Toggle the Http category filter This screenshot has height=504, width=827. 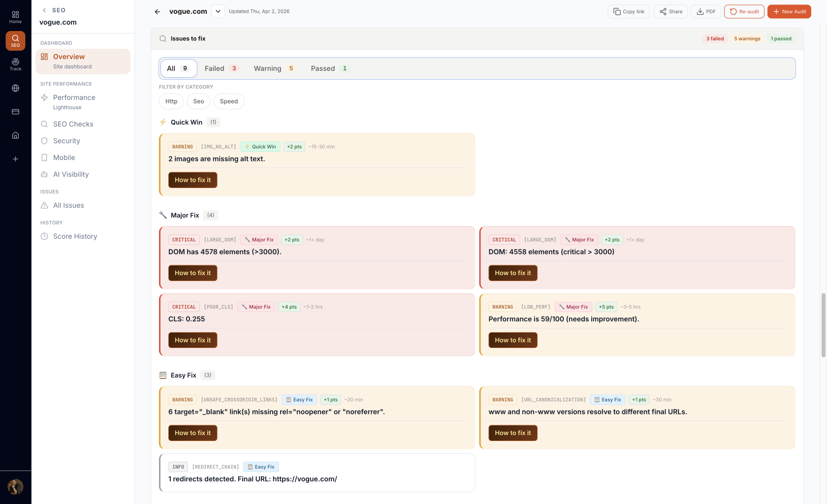click(x=171, y=101)
